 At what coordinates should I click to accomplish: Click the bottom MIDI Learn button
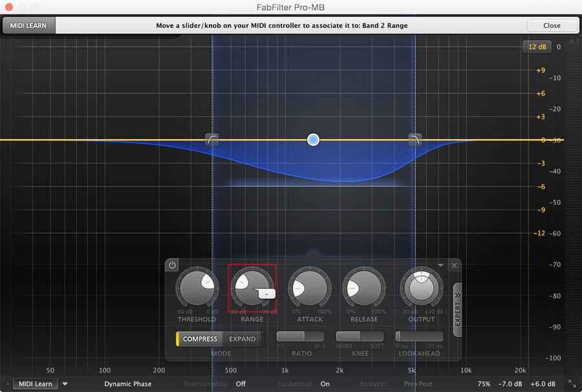tap(36, 384)
